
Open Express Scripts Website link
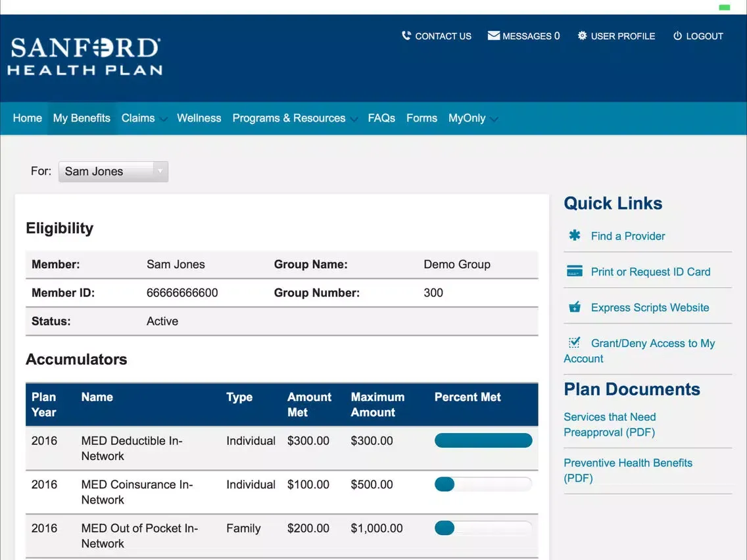[650, 308]
